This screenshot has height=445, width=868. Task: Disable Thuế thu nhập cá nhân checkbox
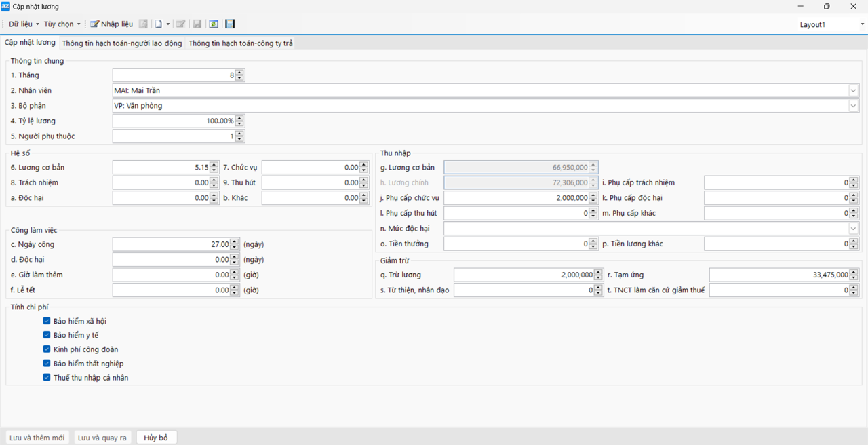click(x=47, y=377)
